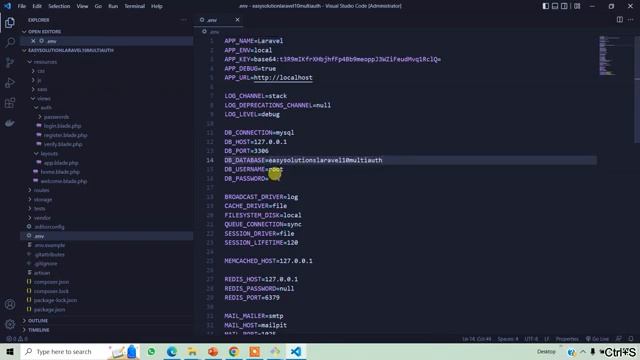Open the Accounts menu icon
Image resolution: width=640 pixels, height=360 pixels.
click(10, 304)
